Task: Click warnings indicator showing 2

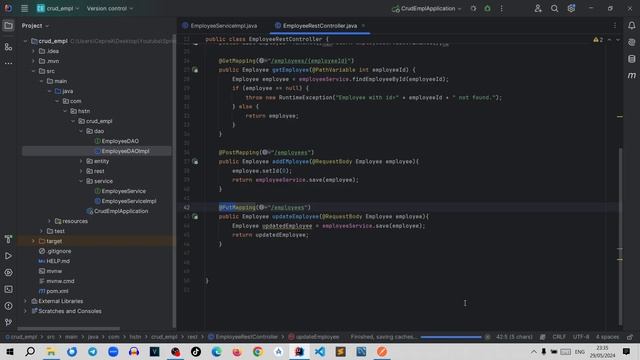Action: pyautogui.click(x=598, y=40)
